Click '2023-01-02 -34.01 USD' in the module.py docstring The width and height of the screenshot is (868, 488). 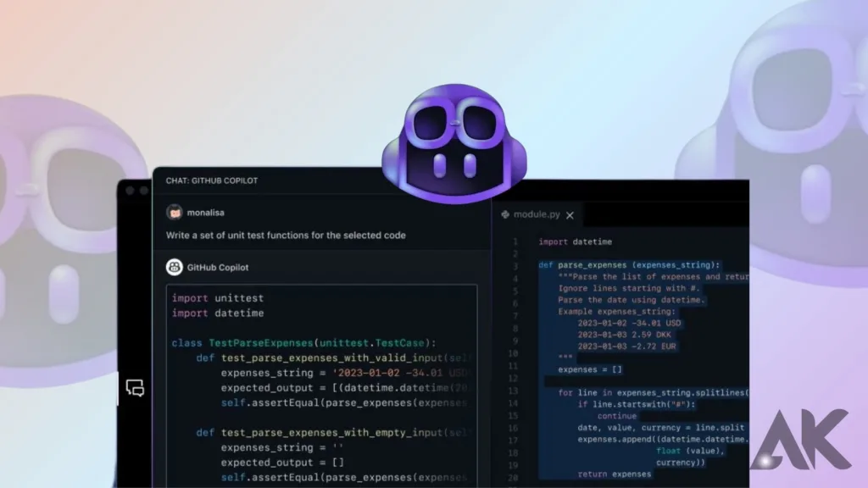(630, 323)
